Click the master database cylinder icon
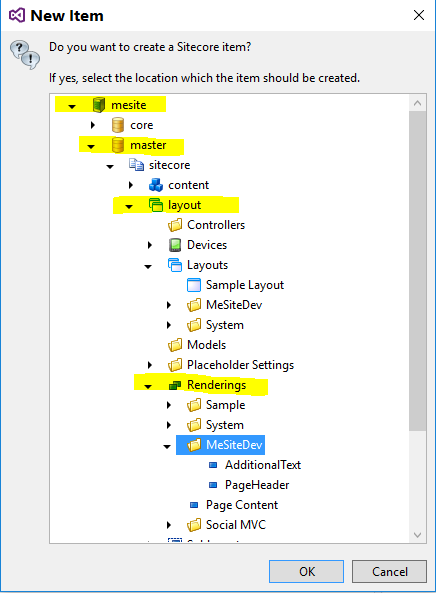 point(118,145)
